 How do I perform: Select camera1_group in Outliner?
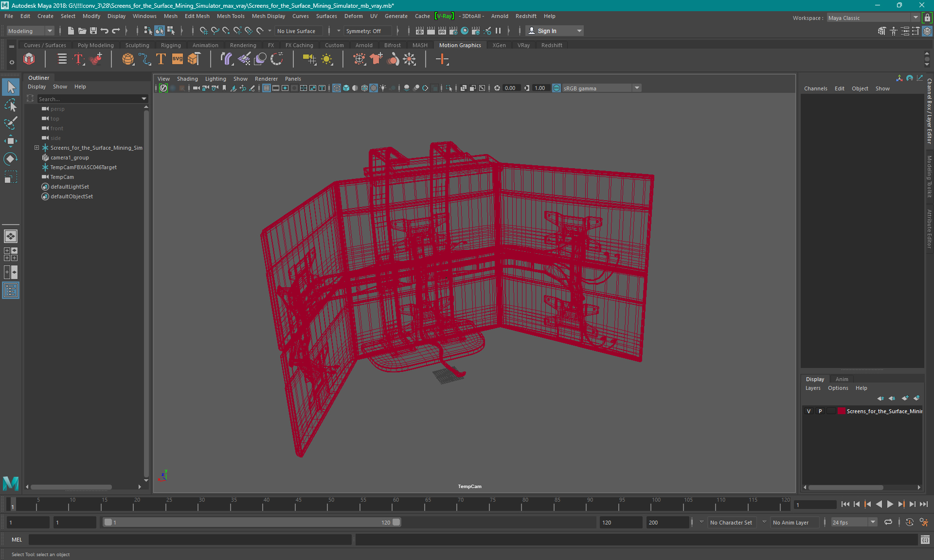(x=70, y=157)
